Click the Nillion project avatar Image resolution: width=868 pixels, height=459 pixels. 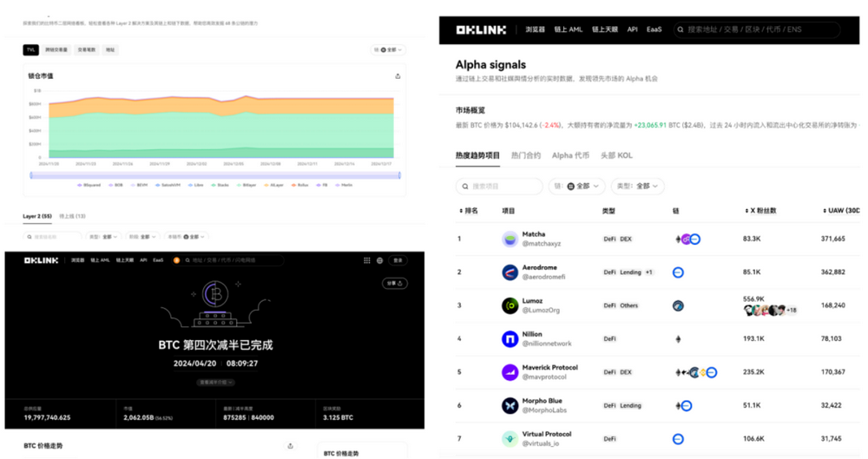510,339
